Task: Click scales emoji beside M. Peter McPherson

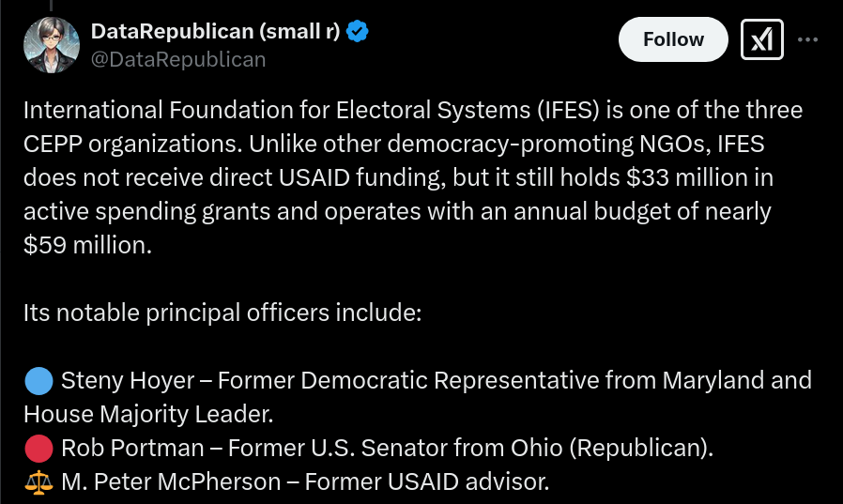Action: point(38,482)
